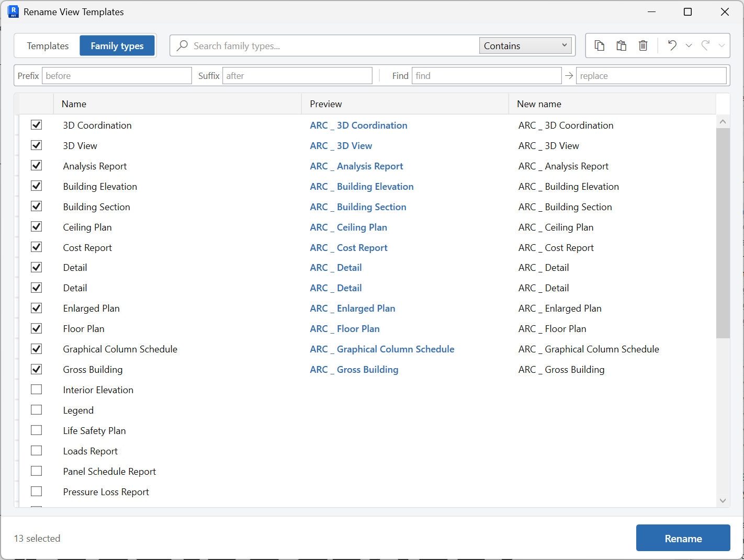Click 'ARC _ 3D View' in New name column
The image size is (744, 560).
[549, 146]
